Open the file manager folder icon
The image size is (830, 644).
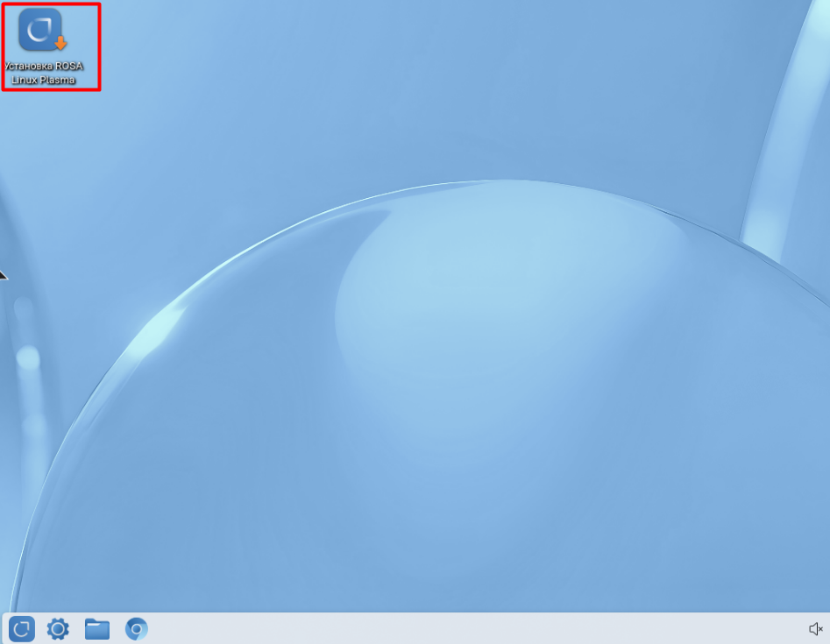[97, 628]
